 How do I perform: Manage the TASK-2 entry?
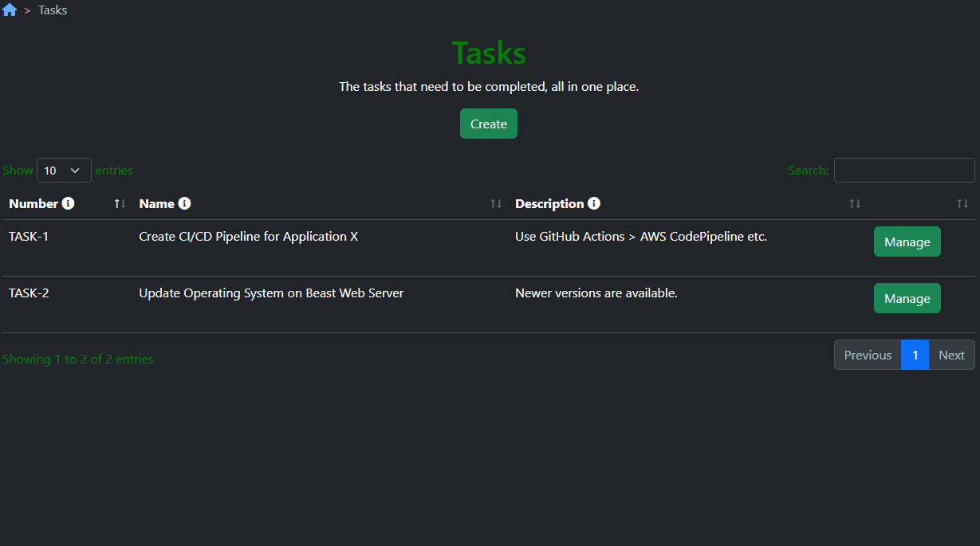click(907, 297)
